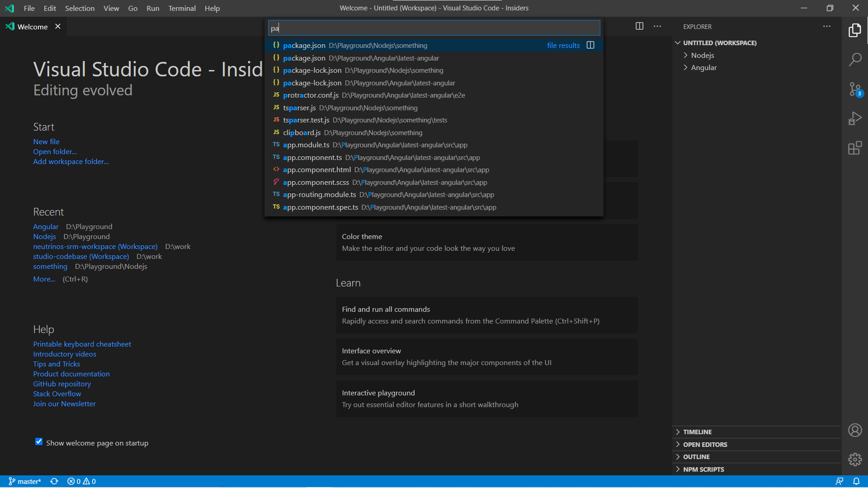Expand the NPM Scripts section

(703, 469)
